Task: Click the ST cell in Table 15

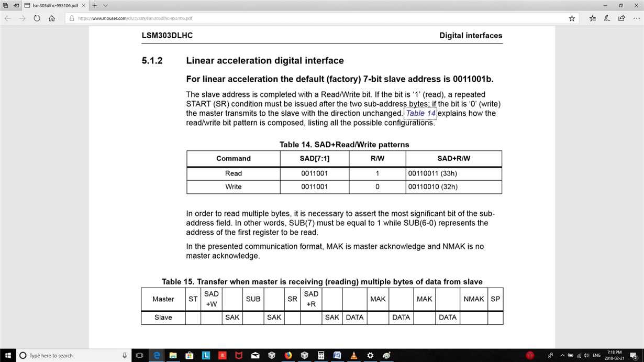Action: coord(193,299)
